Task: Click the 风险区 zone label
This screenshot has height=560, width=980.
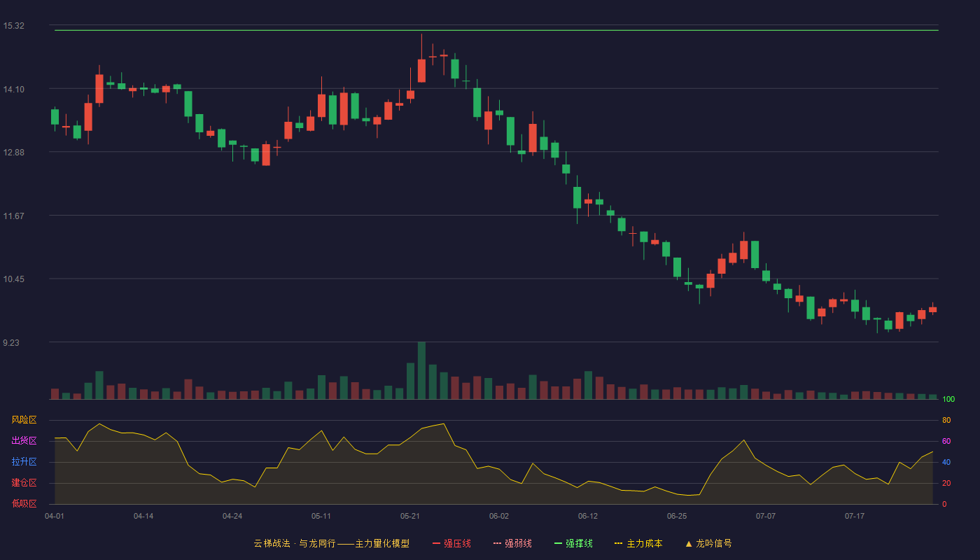Action: click(x=24, y=420)
